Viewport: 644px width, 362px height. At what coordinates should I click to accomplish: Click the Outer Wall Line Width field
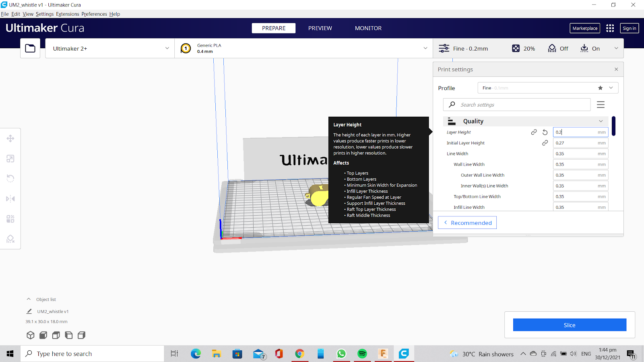[x=580, y=175]
